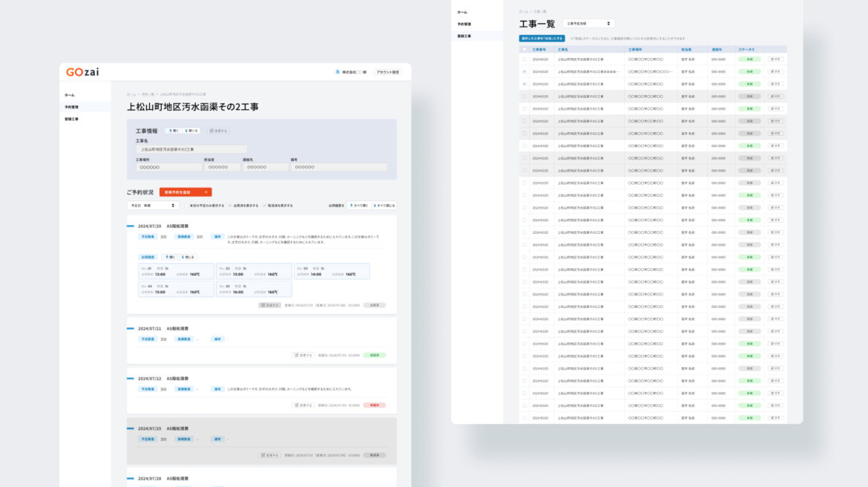Sort by the 工事番号 column header
This screenshot has width=868, height=487.
pos(539,49)
